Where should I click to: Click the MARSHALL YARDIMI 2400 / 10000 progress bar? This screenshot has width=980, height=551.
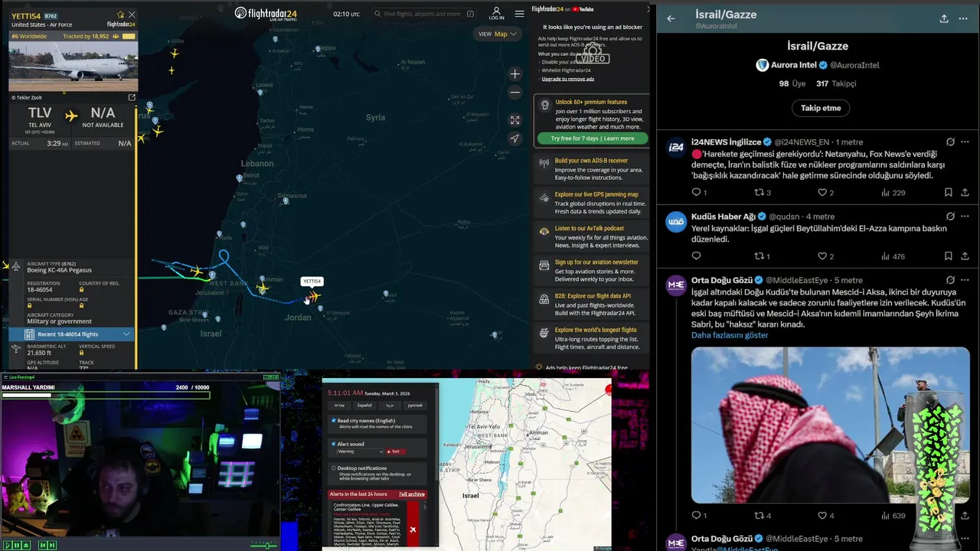pos(106,396)
